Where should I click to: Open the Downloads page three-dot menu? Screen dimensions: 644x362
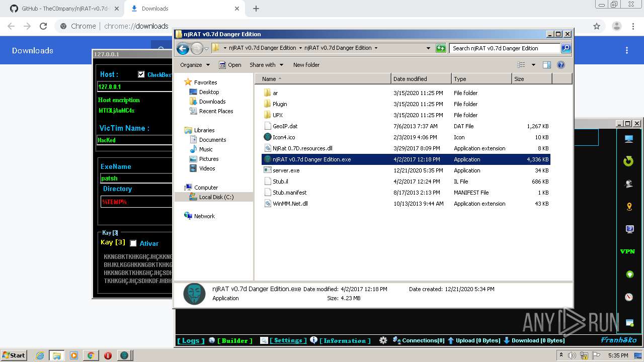pyautogui.click(x=627, y=50)
